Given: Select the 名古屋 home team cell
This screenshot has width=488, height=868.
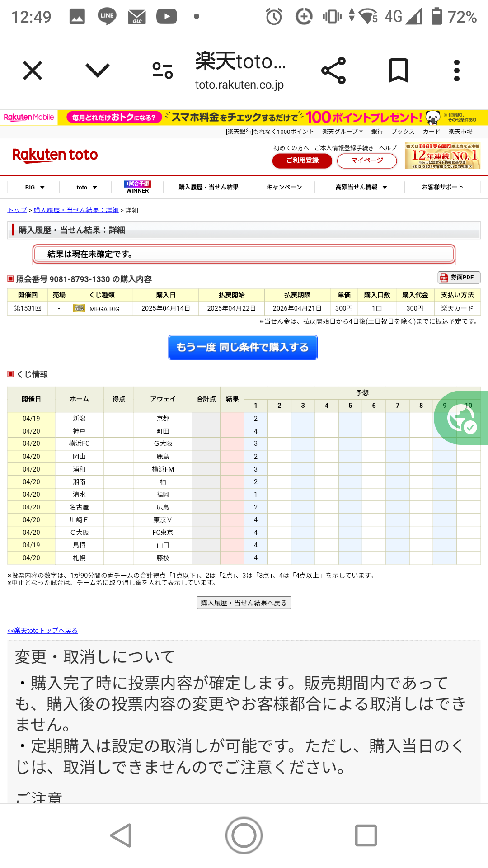Looking at the screenshot, I should [x=79, y=507].
